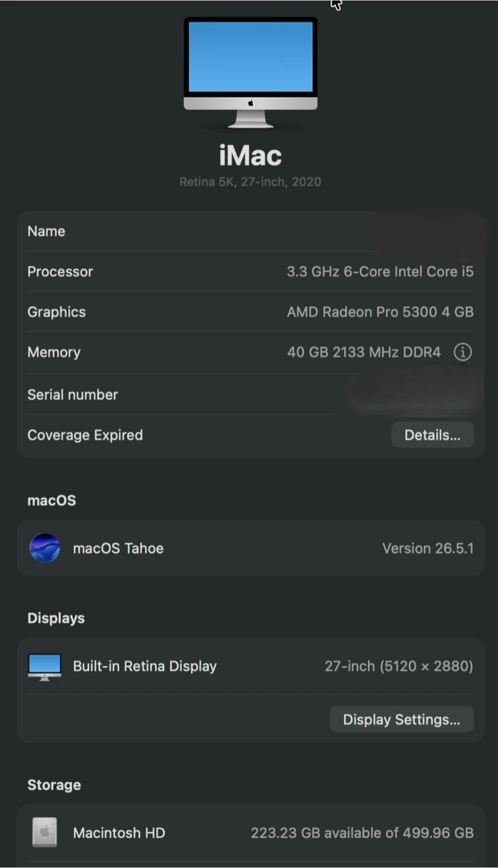Screen dimensions: 498x868
Task: Select 'AMD Radeon Pro 5300 4 GB' value
Action: [x=380, y=312]
